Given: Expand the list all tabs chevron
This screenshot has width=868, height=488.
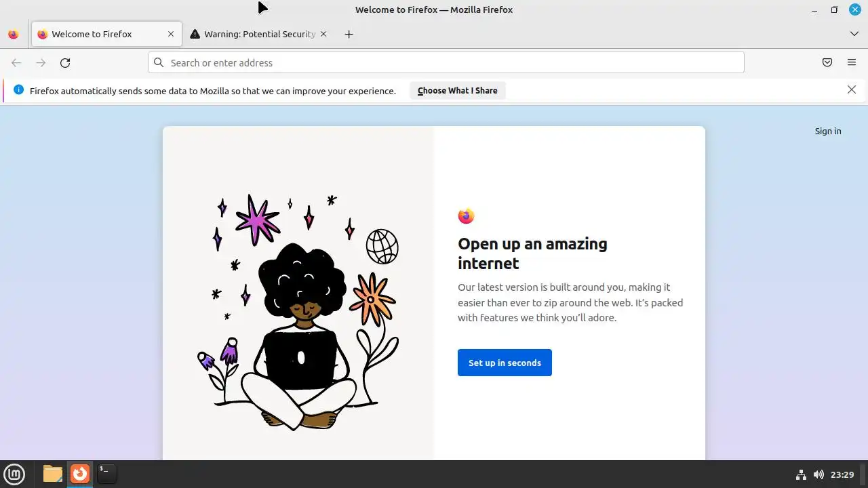Looking at the screenshot, I should [854, 34].
